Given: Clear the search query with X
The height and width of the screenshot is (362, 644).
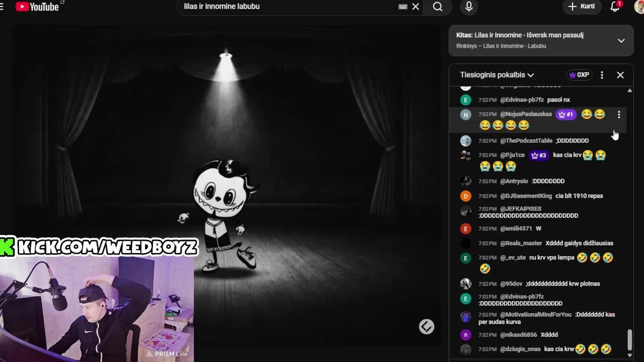Looking at the screenshot, I should coord(416,7).
